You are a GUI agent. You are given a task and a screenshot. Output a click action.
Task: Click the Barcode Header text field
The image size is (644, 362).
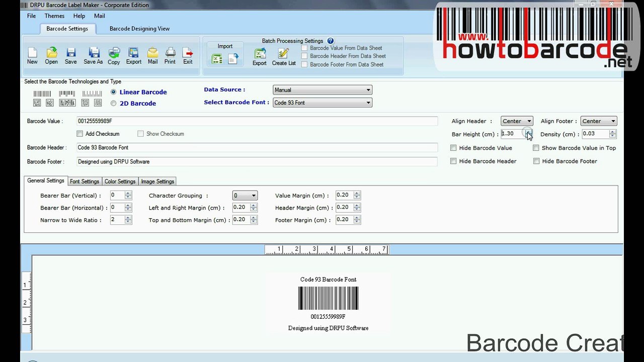[257, 147]
